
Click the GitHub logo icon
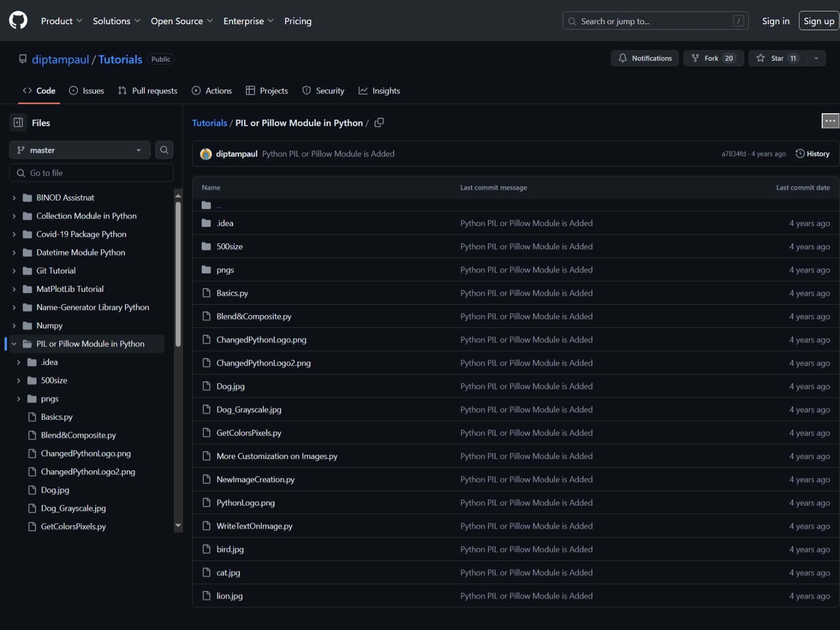point(18,21)
